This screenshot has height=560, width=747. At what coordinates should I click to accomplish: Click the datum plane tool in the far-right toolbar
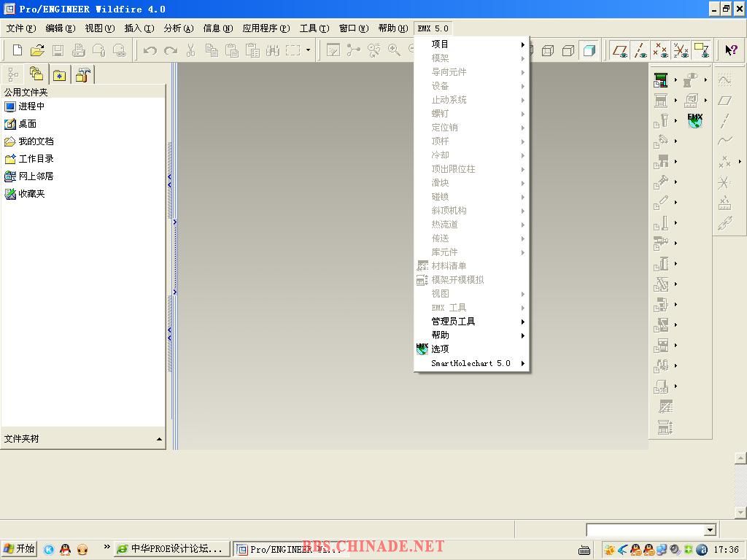click(x=724, y=101)
